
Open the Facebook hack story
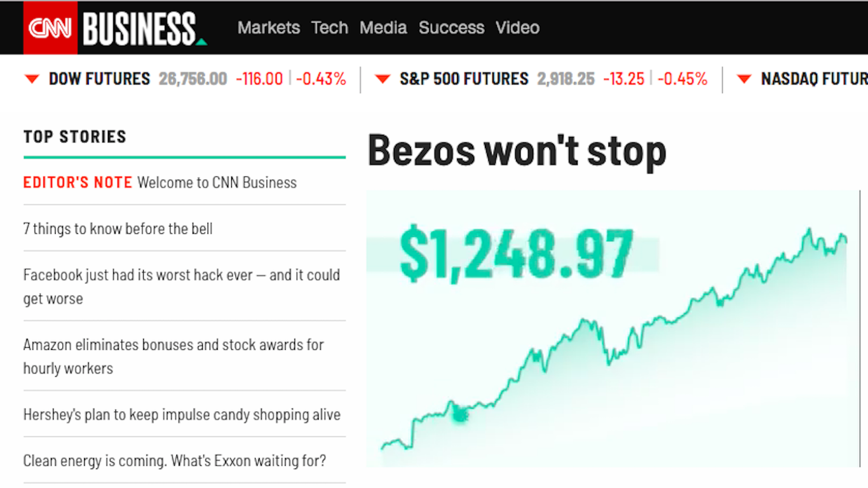click(181, 286)
